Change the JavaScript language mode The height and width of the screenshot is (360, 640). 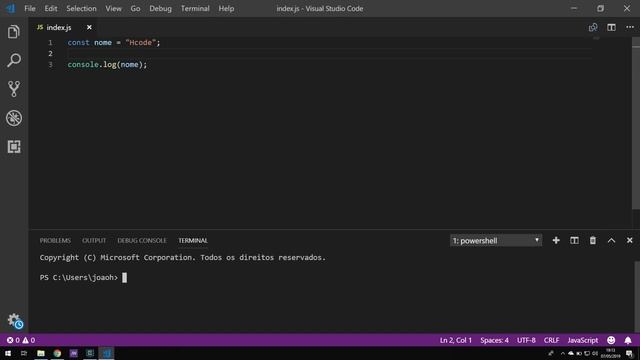pyautogui.click(x=582, y=340)
